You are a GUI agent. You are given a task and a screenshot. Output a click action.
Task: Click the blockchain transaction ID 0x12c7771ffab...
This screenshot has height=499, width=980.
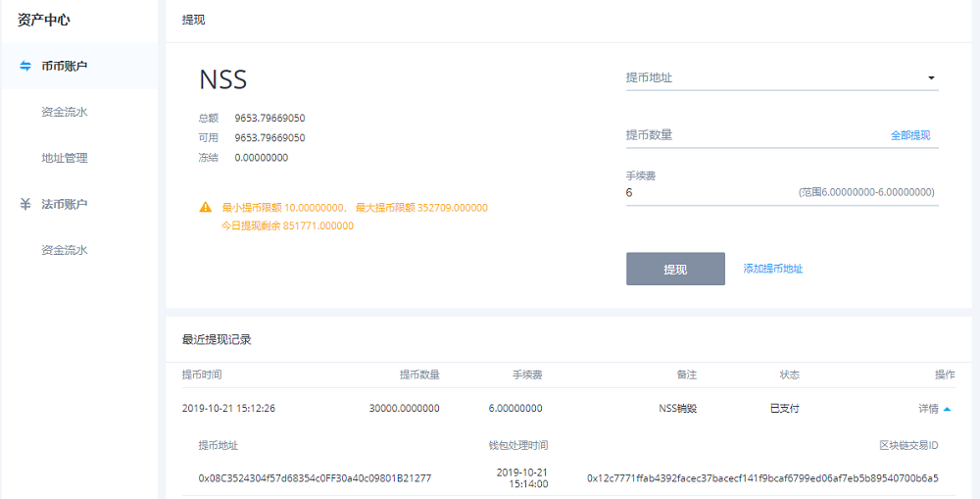tap(762, 478)
